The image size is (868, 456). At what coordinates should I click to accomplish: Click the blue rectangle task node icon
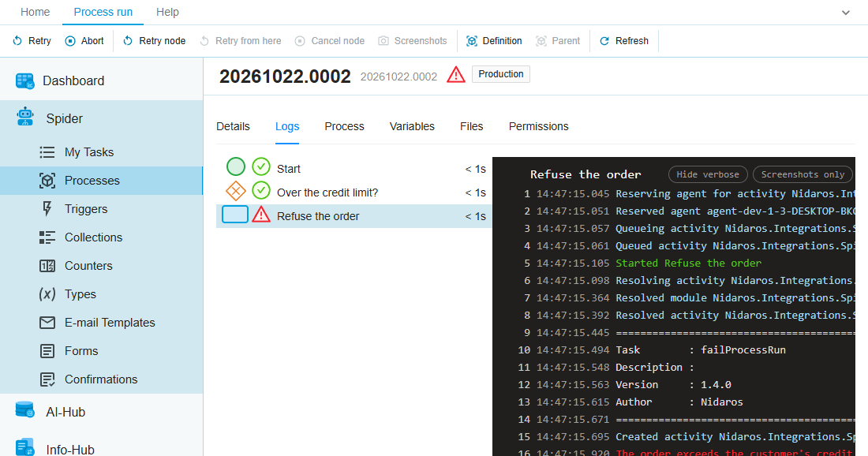(234, 214)
